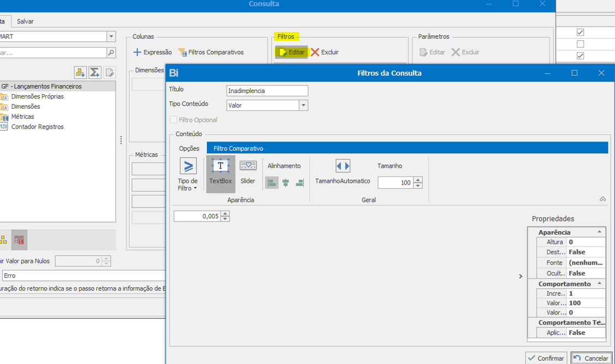Click the add dimension icon above the tree
The width and height of the screenshot is (615, 364).
click(81, 72)
